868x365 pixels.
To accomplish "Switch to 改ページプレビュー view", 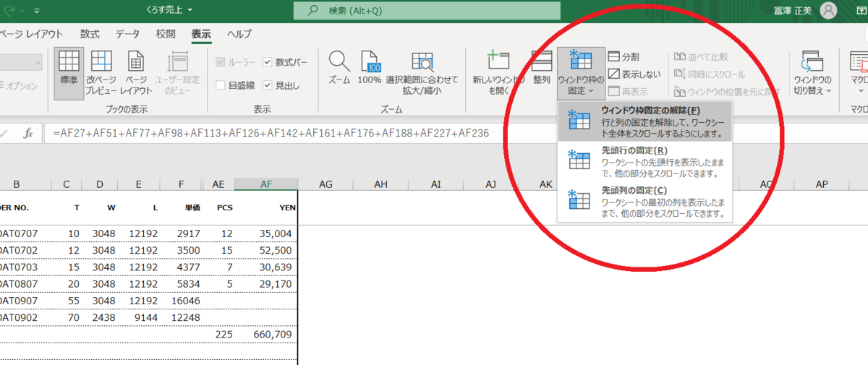I will pos(101,73).
